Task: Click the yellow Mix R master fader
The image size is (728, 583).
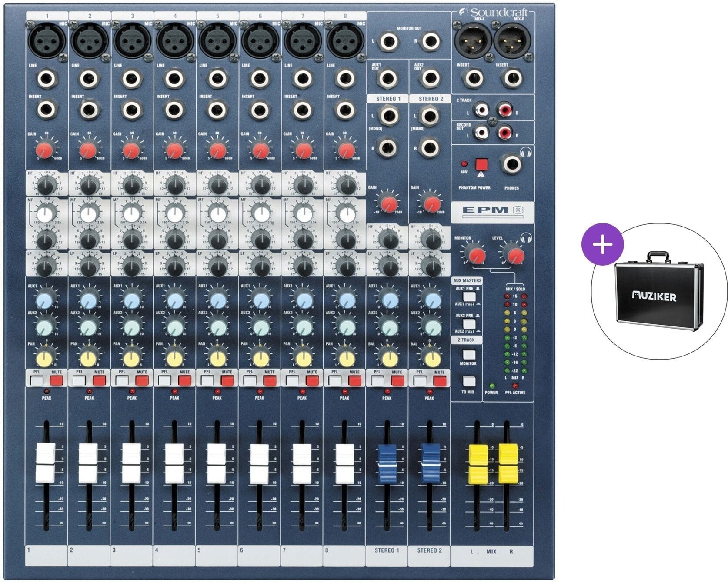Action: click(508, 463)
